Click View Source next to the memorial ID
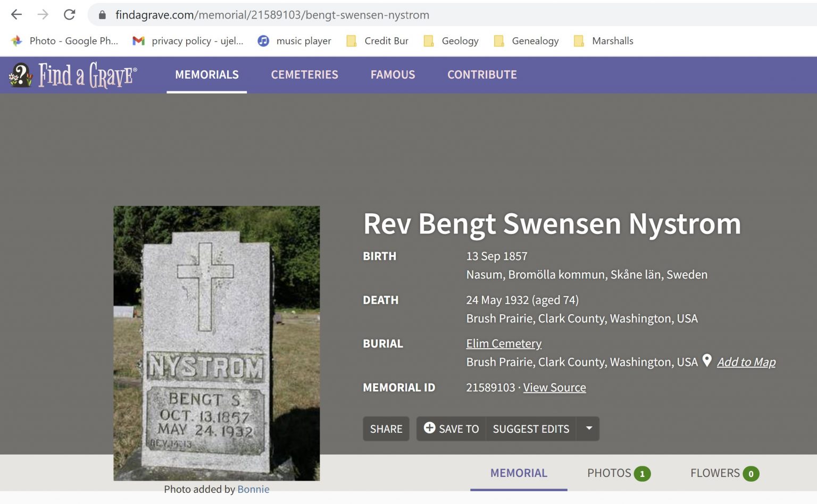This screenshot has width=817, height=504. point(554,388)
